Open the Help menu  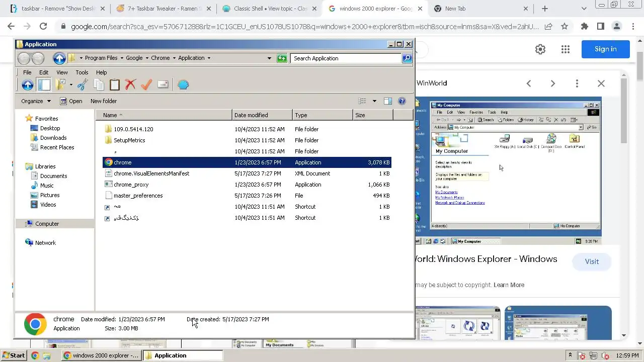pos(101,72)
